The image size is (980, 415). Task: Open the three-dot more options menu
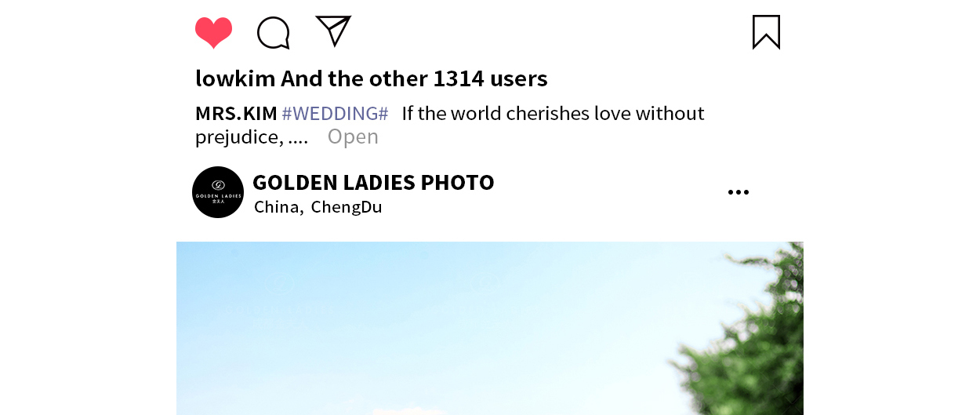coord(739,192)
